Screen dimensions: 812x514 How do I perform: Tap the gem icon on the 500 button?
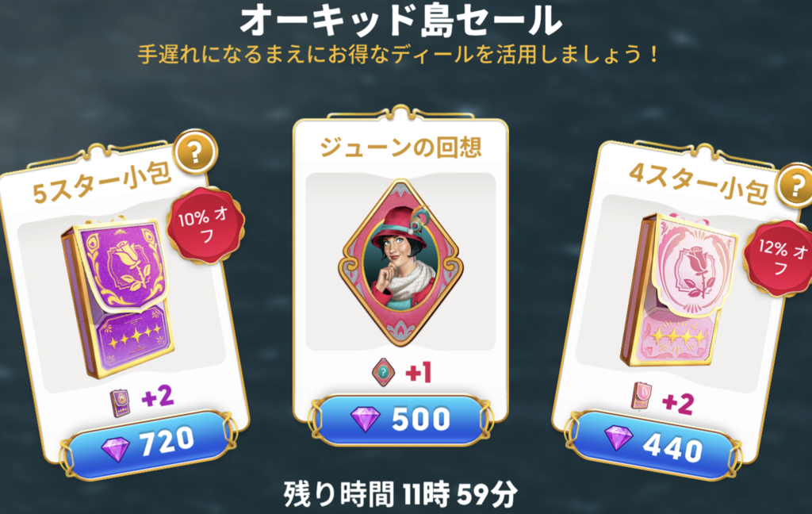coord(365,419)
